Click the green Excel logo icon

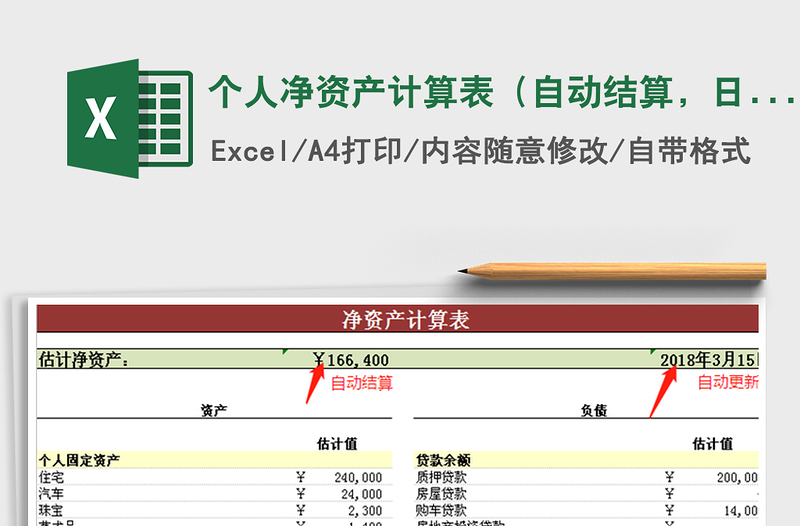pos(130,118)
